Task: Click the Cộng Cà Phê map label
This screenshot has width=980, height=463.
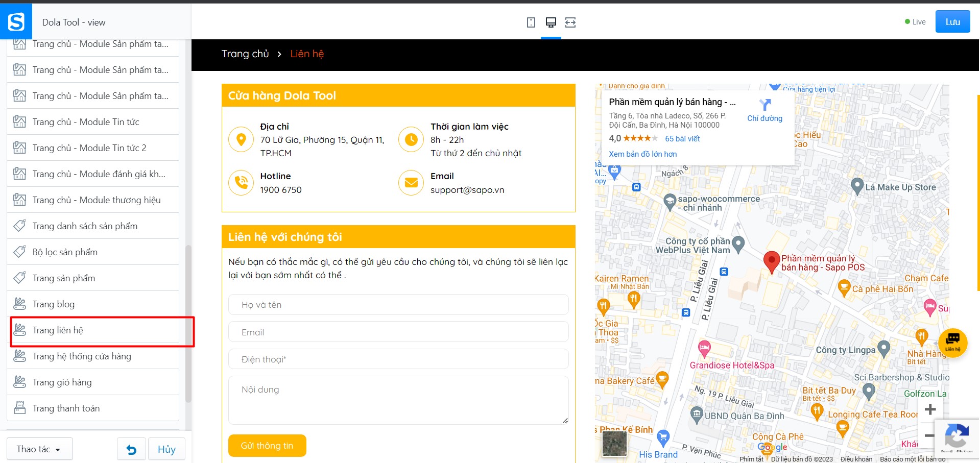Action: [778, 437]
